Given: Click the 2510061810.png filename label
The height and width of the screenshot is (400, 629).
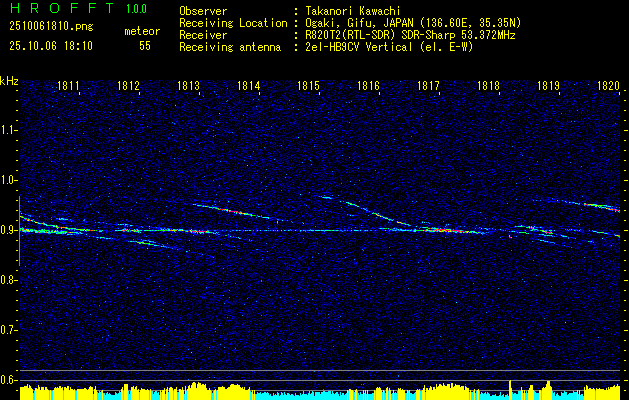Looking at the screenshot, I should point(51,27).
